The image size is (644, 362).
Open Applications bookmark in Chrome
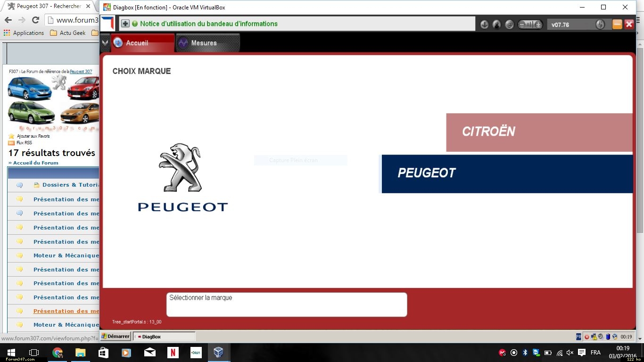pos(24,33)
